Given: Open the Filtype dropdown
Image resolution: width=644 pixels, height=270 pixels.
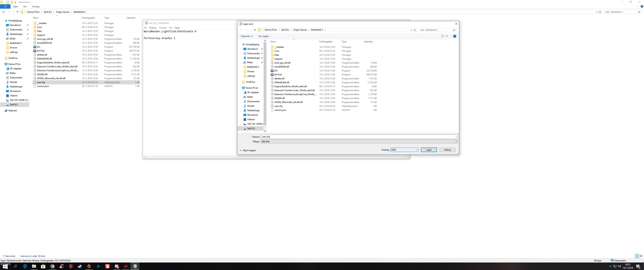Looking at the screenshot, I should point(359,142).
